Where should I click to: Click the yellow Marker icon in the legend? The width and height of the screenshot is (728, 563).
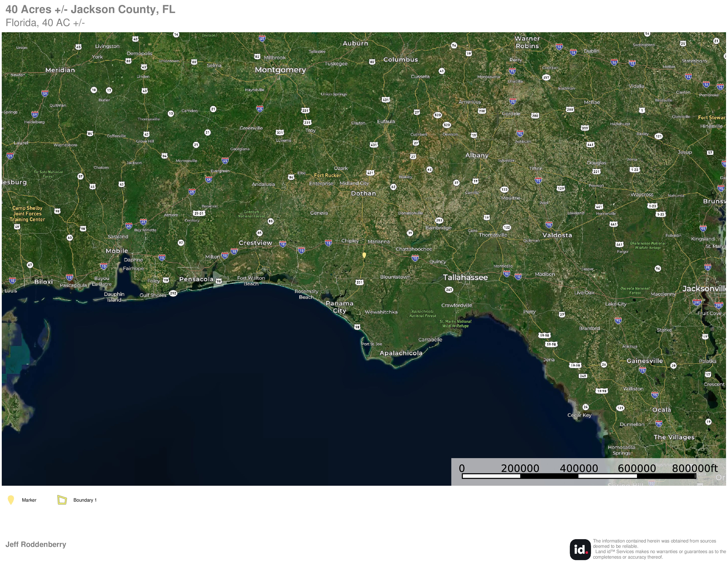[x=11, y=500]
